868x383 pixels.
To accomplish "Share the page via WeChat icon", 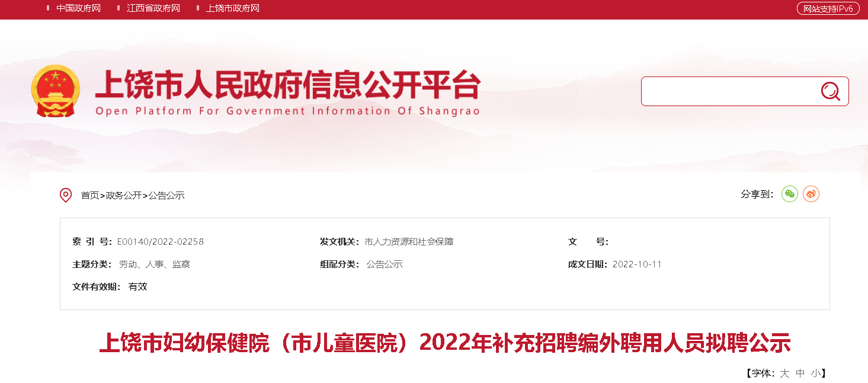I will click(790, 194).
